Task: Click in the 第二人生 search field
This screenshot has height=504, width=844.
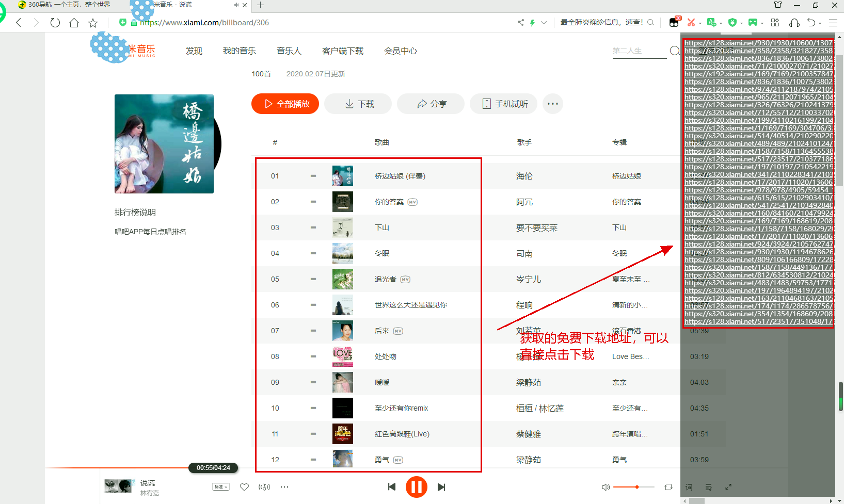Action: click(639, 51)
